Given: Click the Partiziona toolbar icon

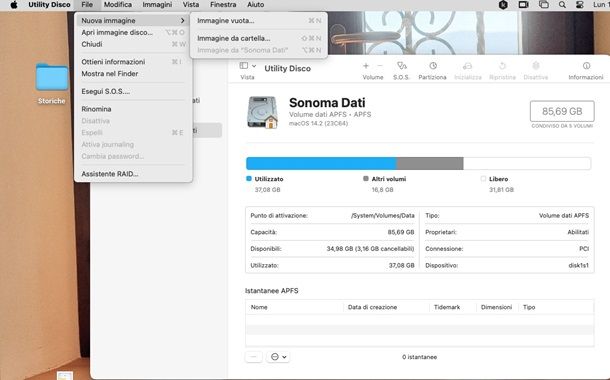Looking at the screenshot, I should pyautogui.click(x=433, y=66).
